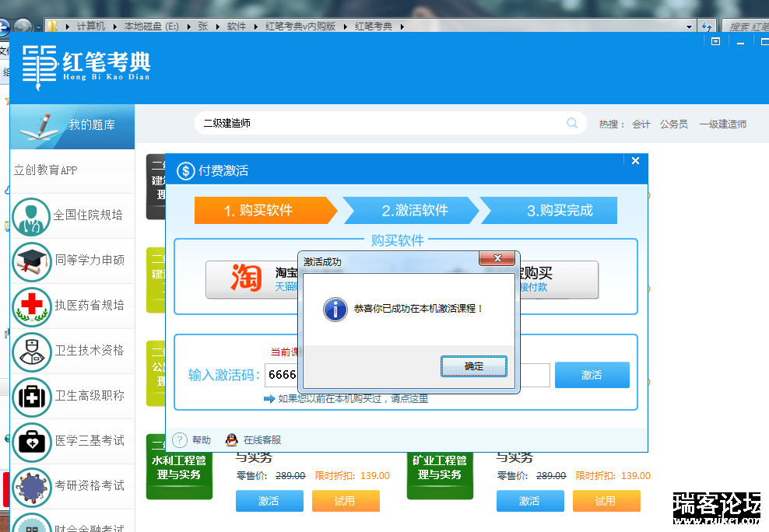769x532 pixels.
Task: Open 矿业工程管理与实务 course thumbnail
Action: [440, 475]
